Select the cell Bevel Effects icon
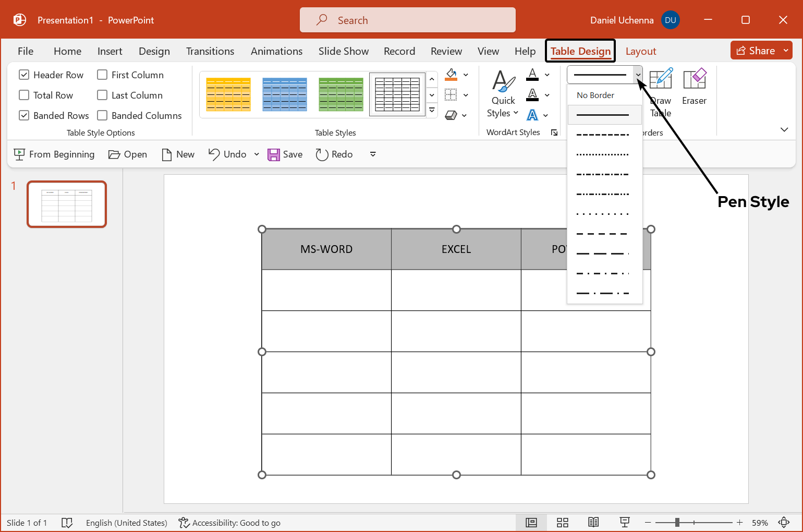Viewport: 803px width, 532px height. (452, 115)
